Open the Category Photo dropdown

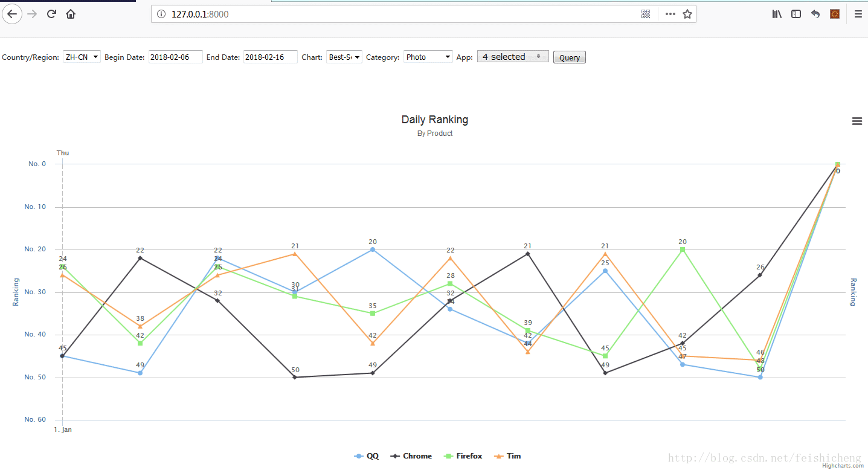coord(428,57)
